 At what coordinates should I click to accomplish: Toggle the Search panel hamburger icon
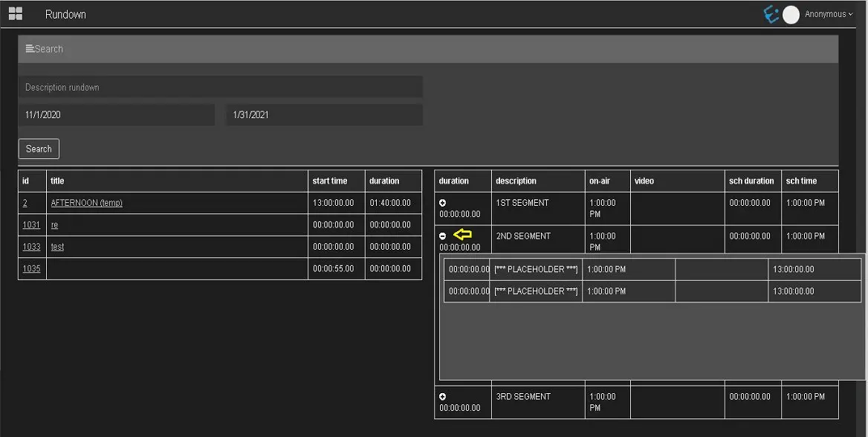click(x=30, y=49)
